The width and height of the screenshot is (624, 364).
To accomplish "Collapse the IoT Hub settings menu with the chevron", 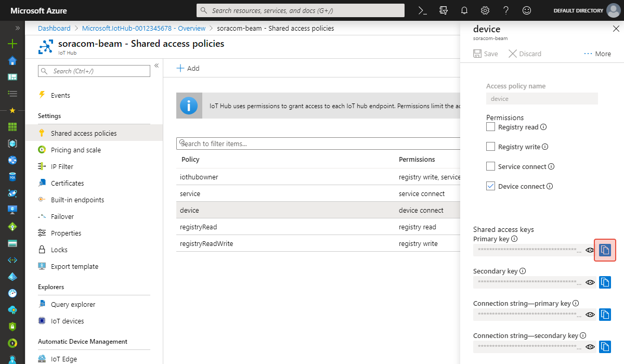I will coord(157,66).
